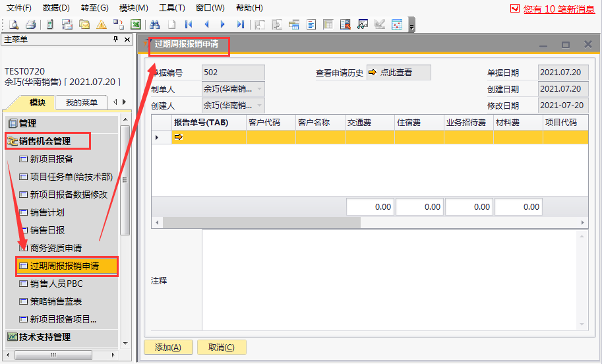602x364 pixels.
Task: Click the red new-messages checkbox icon
Action: [x=516, y=9]
